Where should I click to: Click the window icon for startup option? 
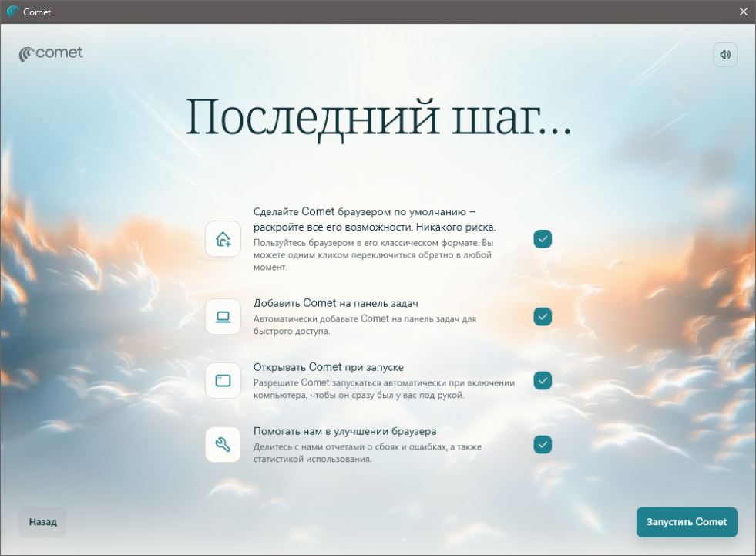pos(223,380)
